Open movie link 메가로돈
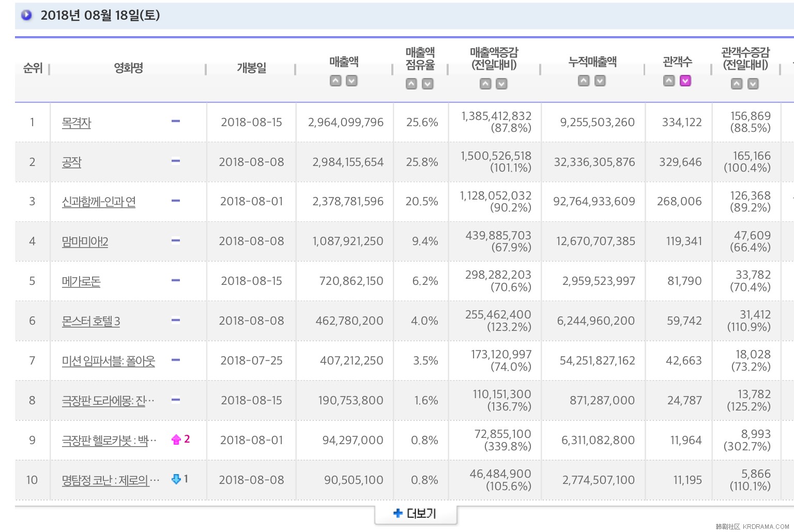 point(81,282)
